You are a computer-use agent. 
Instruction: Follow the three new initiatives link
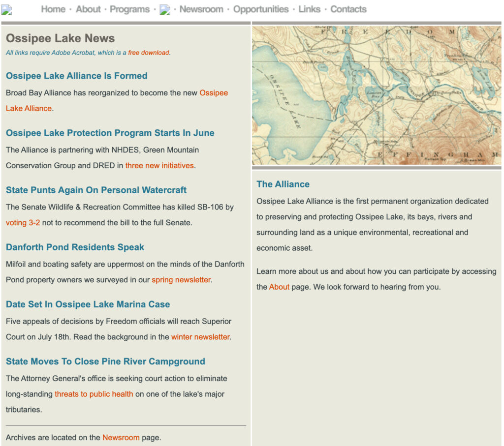[x=159, y=166]
